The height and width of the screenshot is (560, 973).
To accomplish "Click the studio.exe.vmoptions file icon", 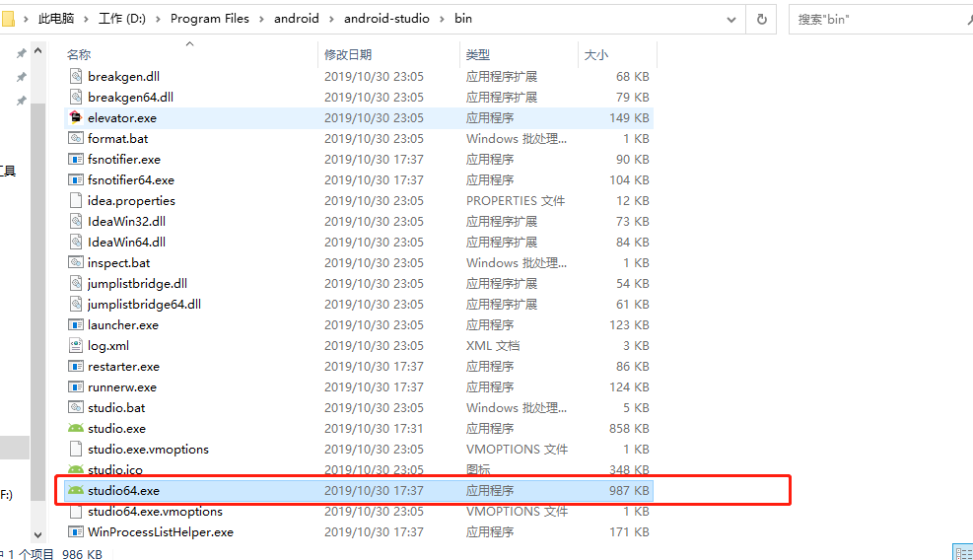I will (x=76, y=449).
